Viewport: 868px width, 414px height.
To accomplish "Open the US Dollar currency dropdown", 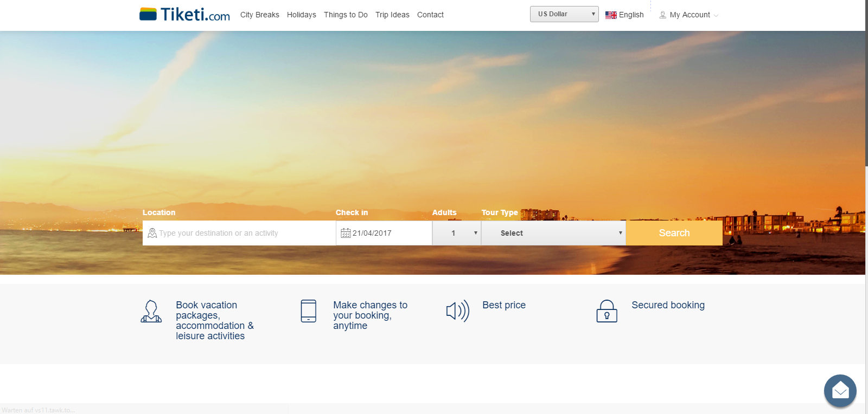I will click(564, 14).
